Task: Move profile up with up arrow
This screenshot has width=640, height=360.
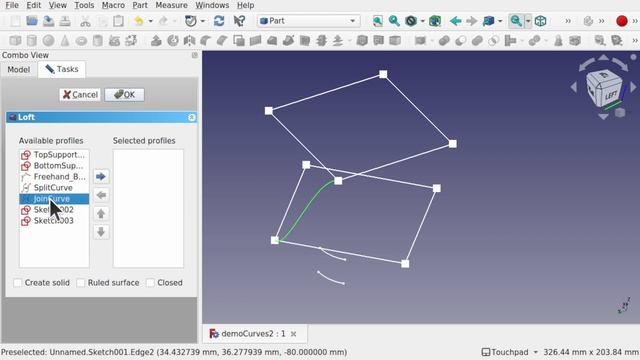Action: (101, 213)
